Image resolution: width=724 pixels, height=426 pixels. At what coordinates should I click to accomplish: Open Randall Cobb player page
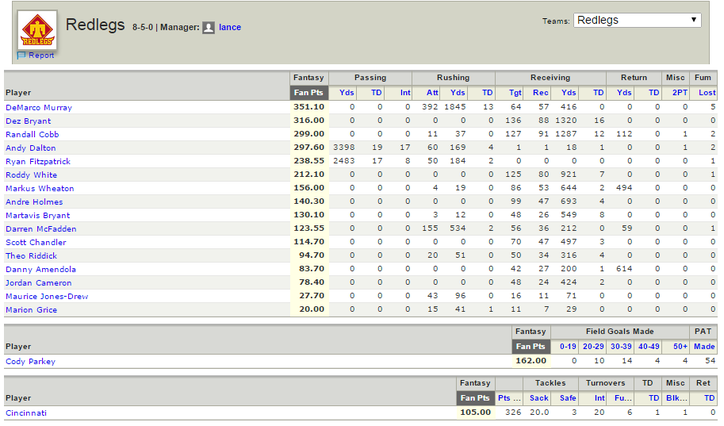[x=32, y=134]
